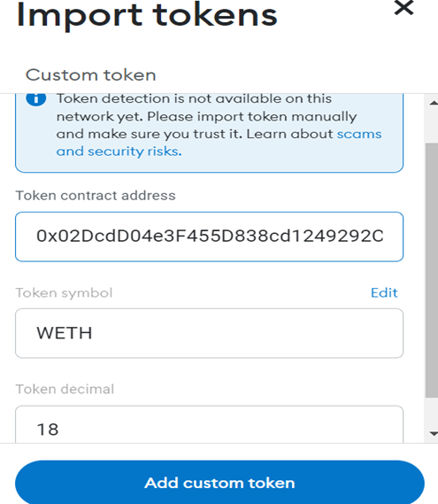Click the blue info icon
The width and height of the screenshot is (438, 504).
(36, 98)
